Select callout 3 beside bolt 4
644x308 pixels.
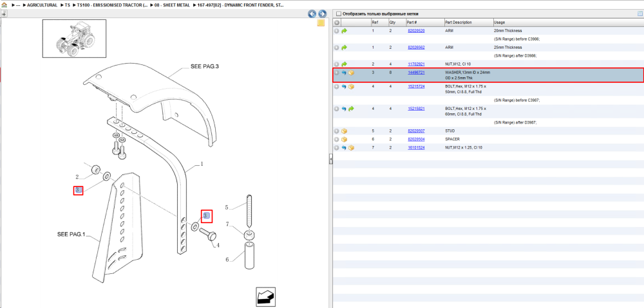point(207,215)
